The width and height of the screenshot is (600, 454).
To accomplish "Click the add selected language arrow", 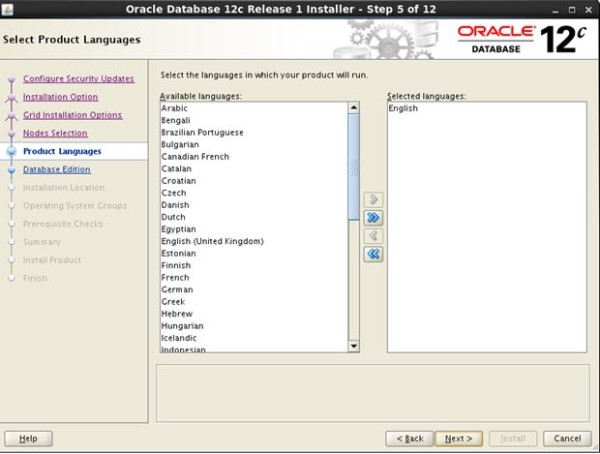I will pyautogui.click(x=373, y=199).
